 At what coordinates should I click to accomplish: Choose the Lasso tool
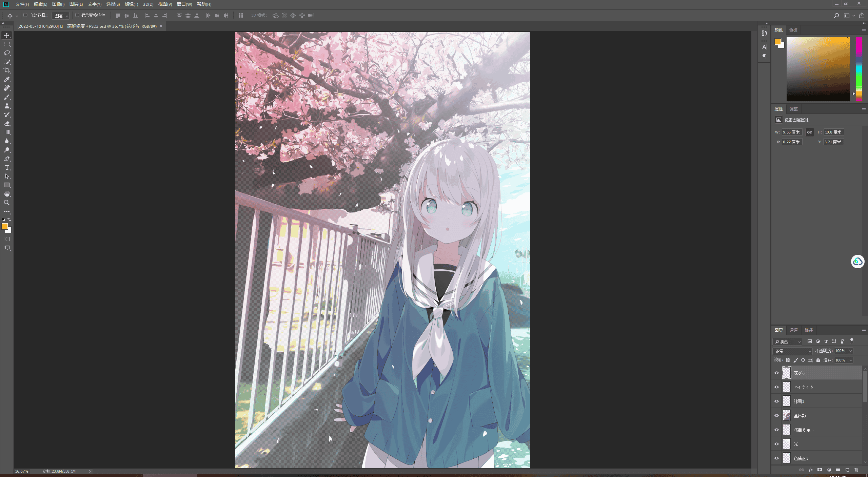pos(7,53)
